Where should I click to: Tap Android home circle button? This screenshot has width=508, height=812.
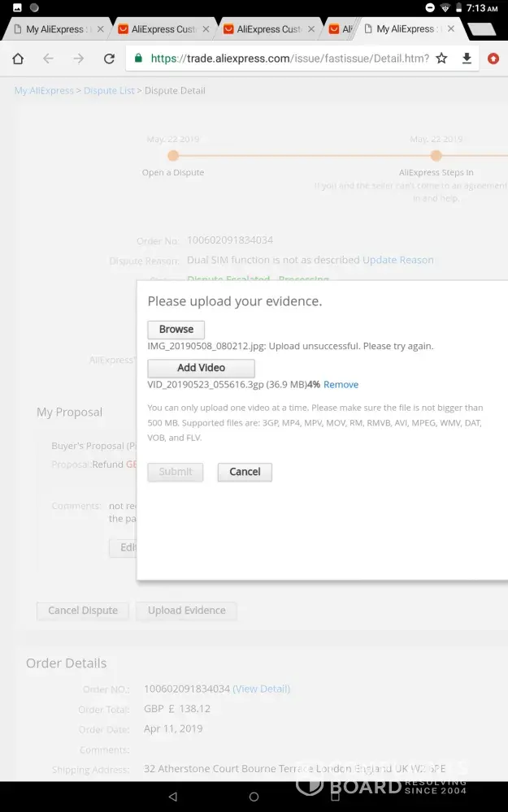[254, 797]
